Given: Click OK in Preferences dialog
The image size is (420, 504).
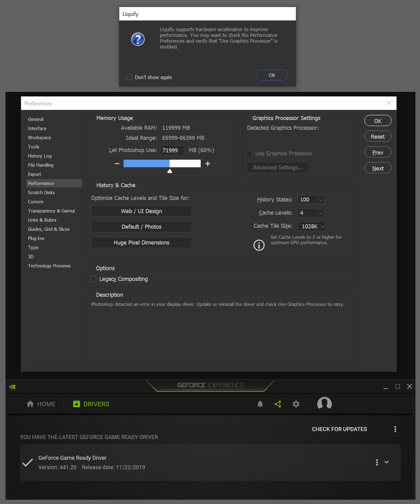Looking at the screenshot, I should click(x=378, y=121).
